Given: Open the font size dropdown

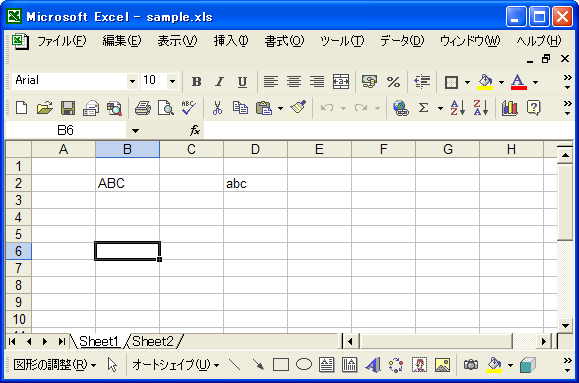Looking at the screenshot, I should click(x=172, y=81).
